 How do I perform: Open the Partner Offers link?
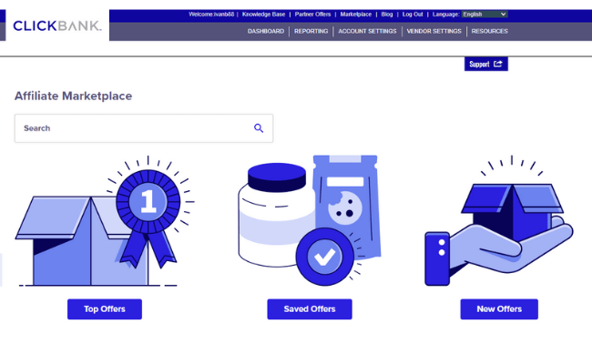click(312, 15)
